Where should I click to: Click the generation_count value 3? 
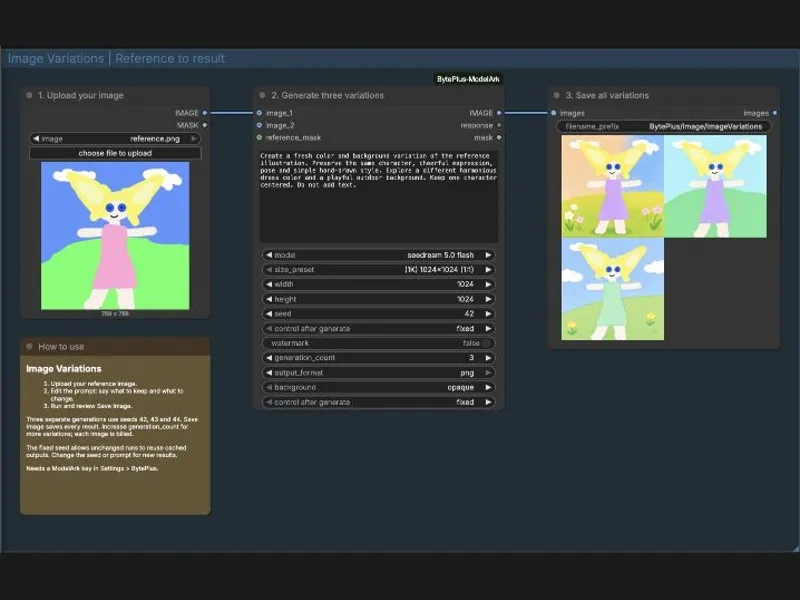[471, 358]
